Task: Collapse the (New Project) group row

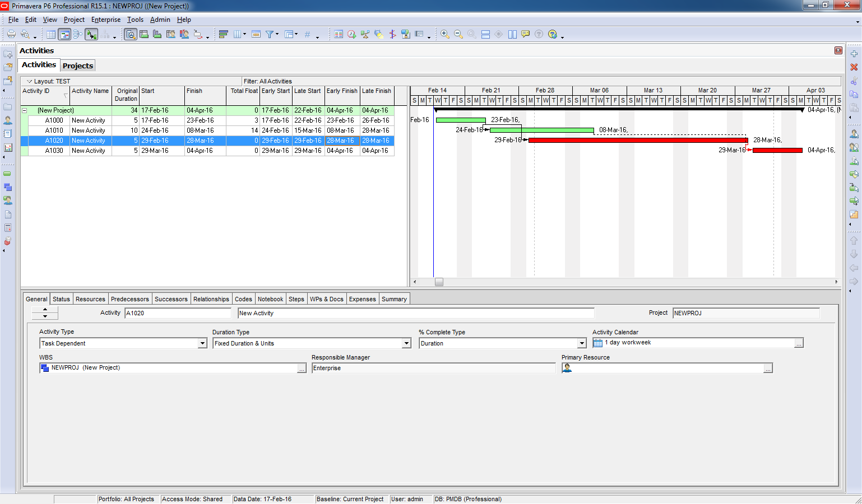Action: (x=25, y=110)
